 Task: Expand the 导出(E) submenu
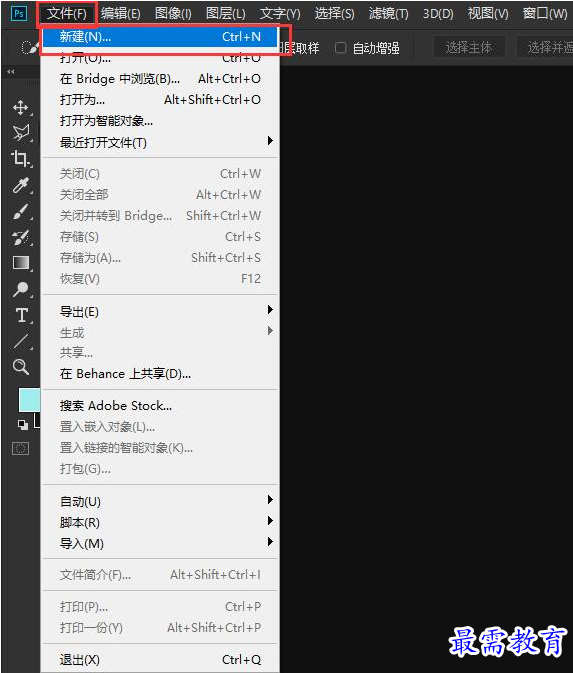[160, 312]
